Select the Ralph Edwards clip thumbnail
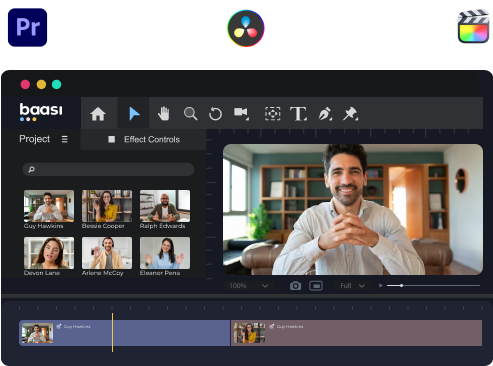This screenshot has height=366, width=493. [165, 206]
